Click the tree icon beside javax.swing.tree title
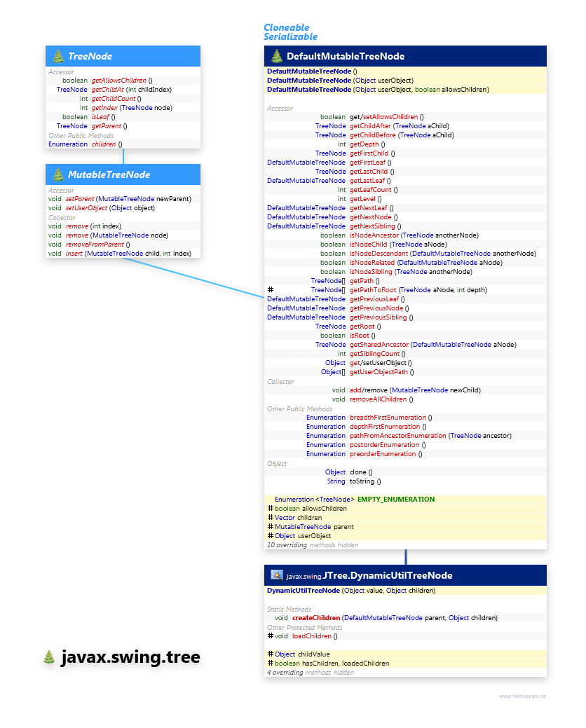This screenshot has height=728, width=586. point(49,657)
